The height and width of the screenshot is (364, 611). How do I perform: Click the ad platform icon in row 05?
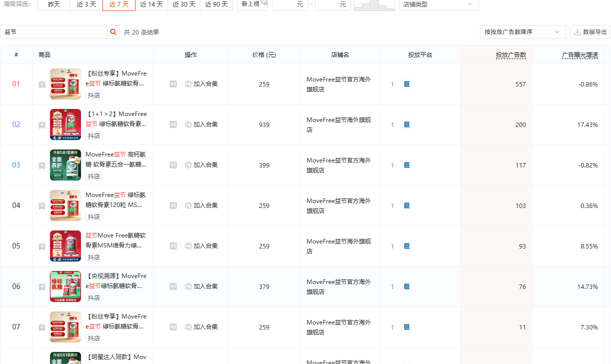click(407, 246)
